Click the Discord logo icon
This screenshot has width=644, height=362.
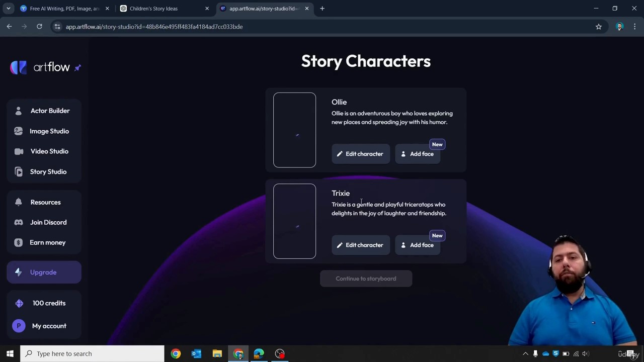tap(19, 222)
